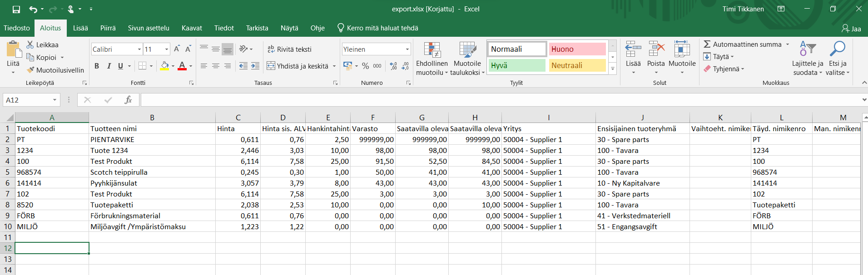Viewport: 868px width, 275px height.
Task: Align text right horizontally
Action: [228, 66]
